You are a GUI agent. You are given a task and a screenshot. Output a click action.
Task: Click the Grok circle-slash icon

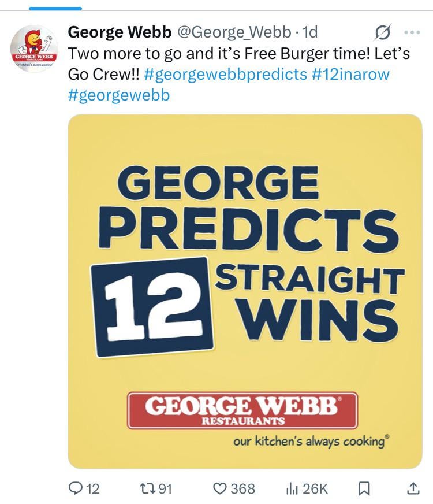(x=383, y=32)
